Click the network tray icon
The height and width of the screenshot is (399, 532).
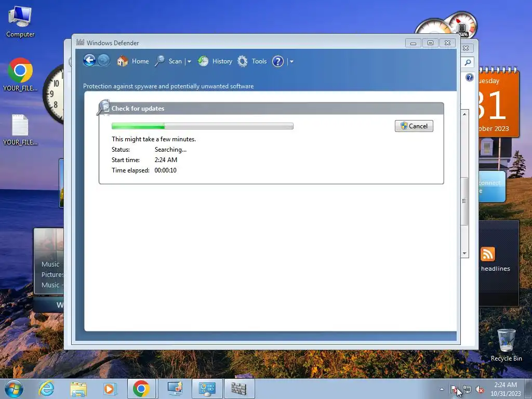click(467, 390)
